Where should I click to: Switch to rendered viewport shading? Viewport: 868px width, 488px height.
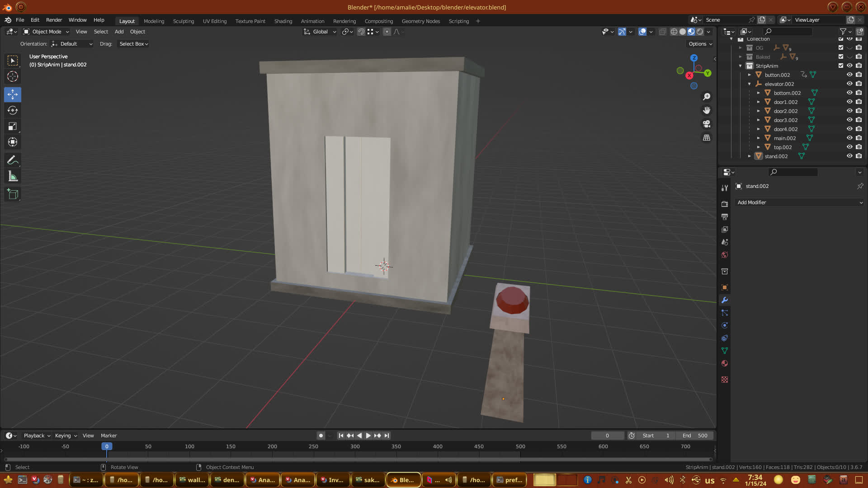[x=700, y=32]
